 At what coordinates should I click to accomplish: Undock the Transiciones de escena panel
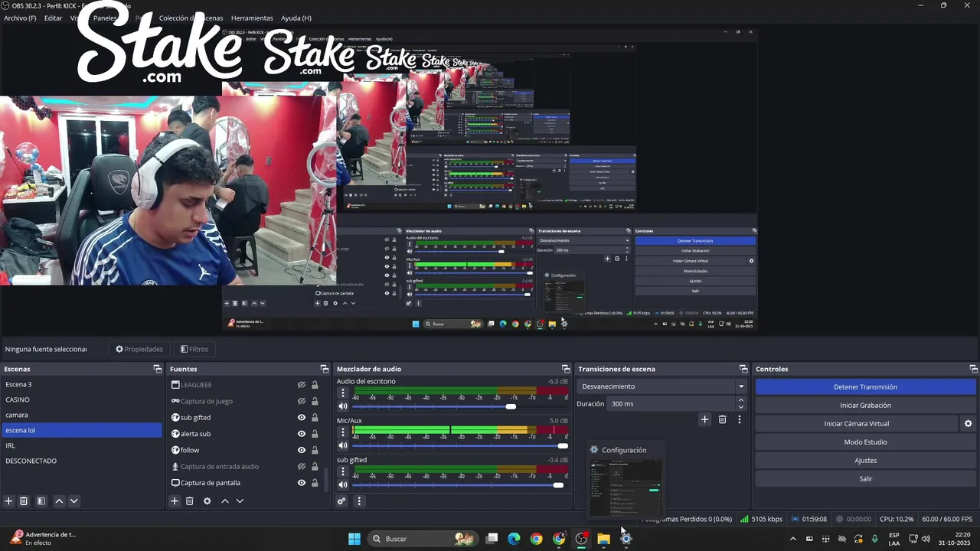743,369
